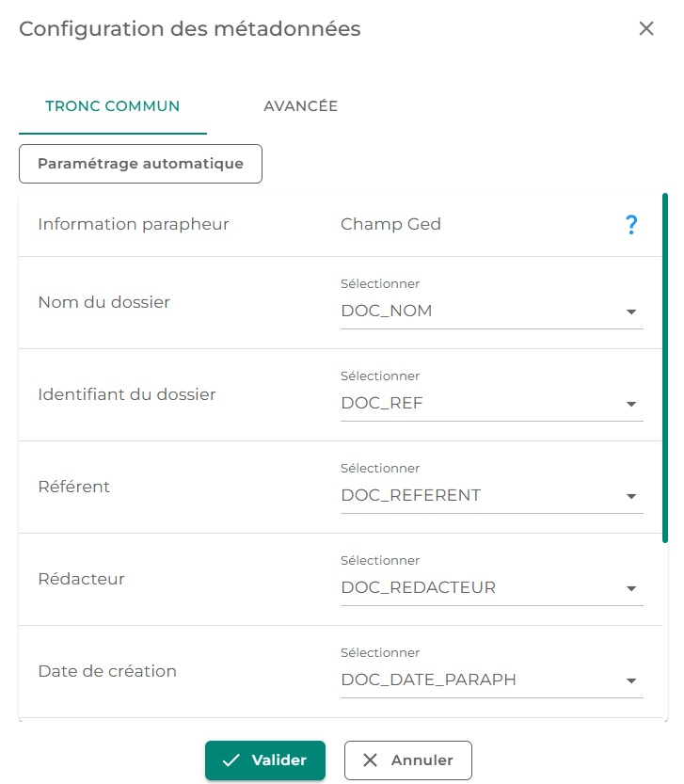Expand the DOC_NOM dropdown arrow
684x784 pixels.
coord(631,312)
